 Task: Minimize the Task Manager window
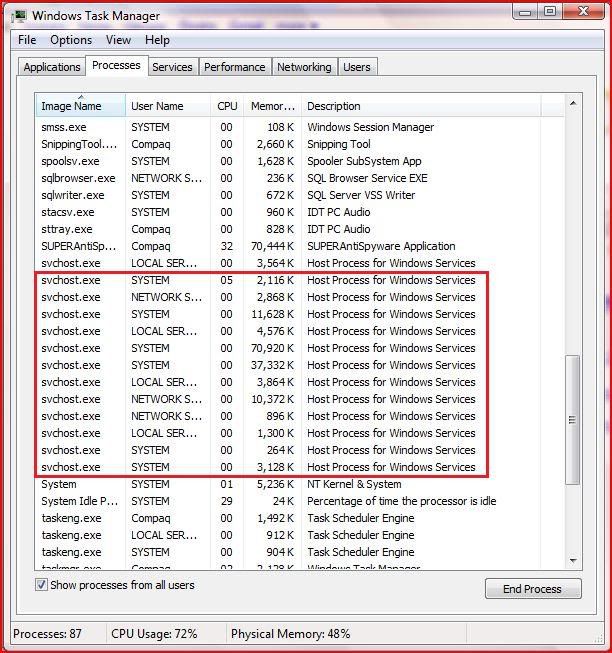pyautogui.click(x=525, y=12)
